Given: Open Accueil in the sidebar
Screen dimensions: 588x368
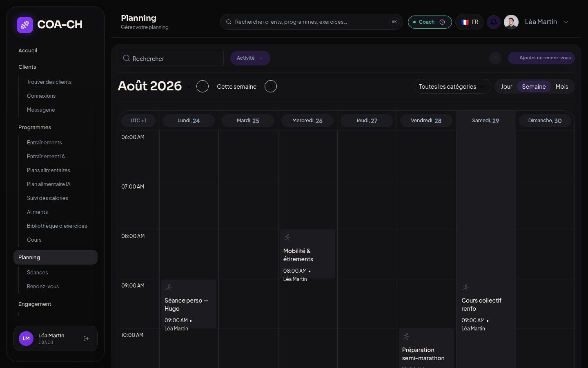Looking at the screenshot, I should [x=28, y=51].
